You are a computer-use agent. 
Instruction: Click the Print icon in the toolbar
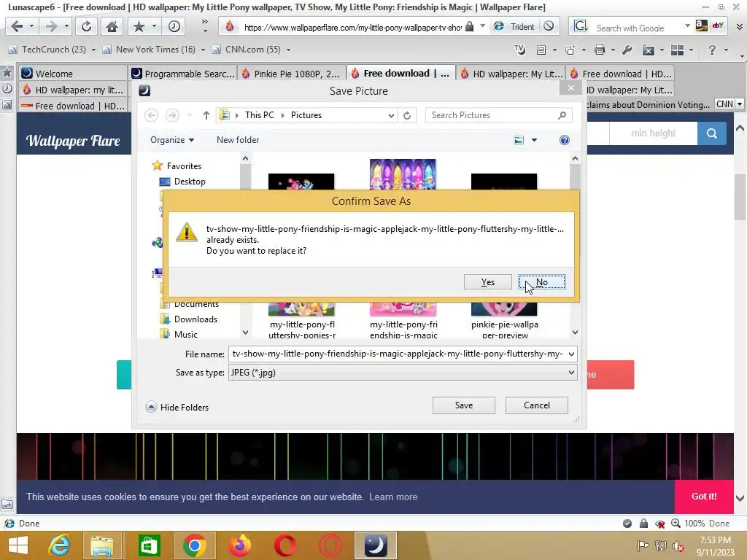tap(600, 50)
